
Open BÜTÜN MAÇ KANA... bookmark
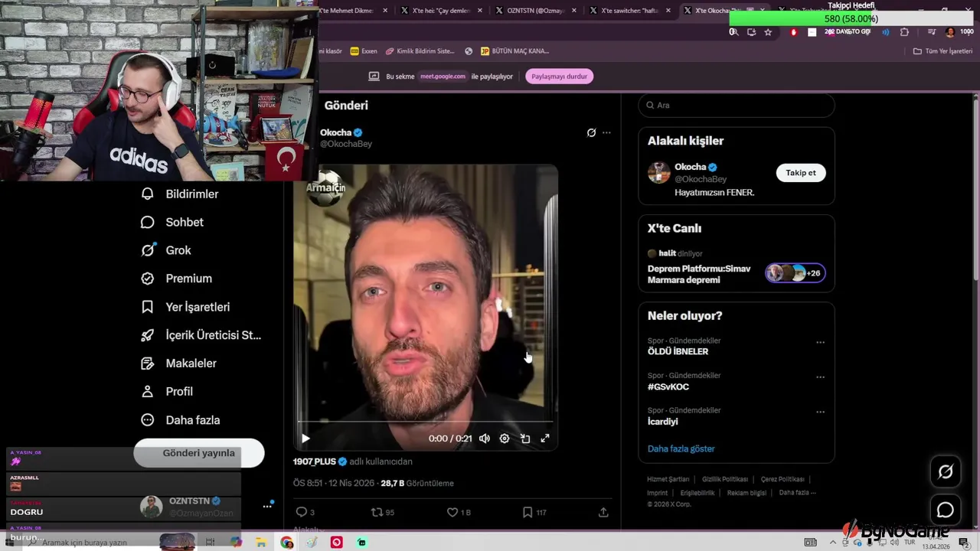pyautogui.click(x=514, y=51)
